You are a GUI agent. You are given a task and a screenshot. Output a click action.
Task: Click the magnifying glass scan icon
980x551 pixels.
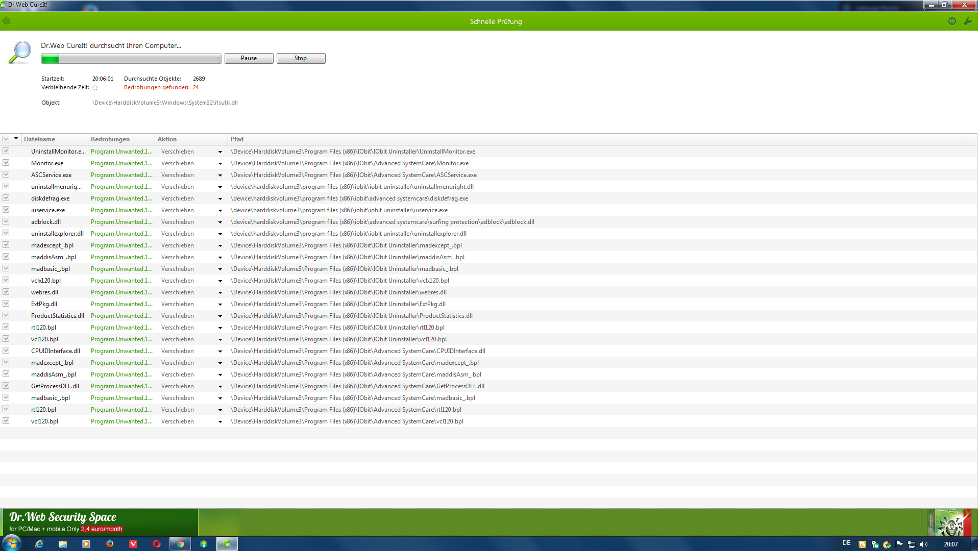[x=20, y=53]
